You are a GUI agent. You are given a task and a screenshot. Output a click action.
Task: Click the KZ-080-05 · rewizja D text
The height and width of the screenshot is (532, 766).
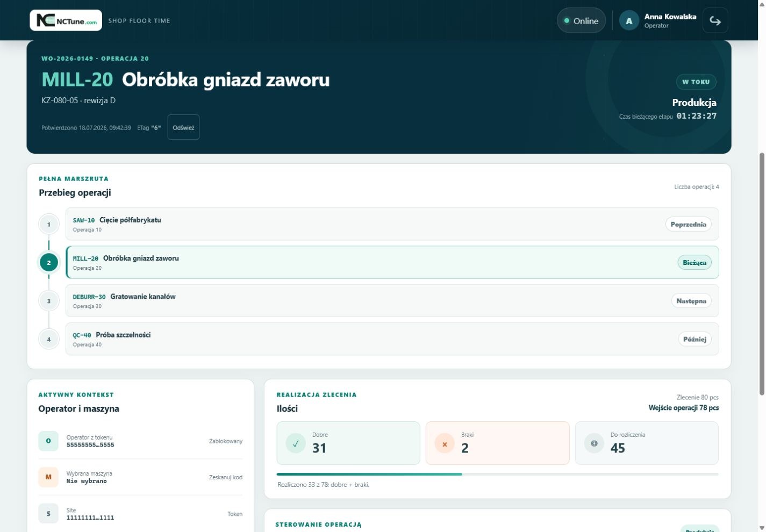[x=78, y=100]
